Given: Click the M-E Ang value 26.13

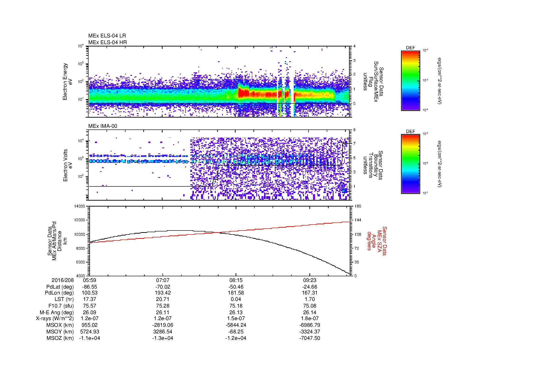Looking at the screenshot, I should (236, 312).
